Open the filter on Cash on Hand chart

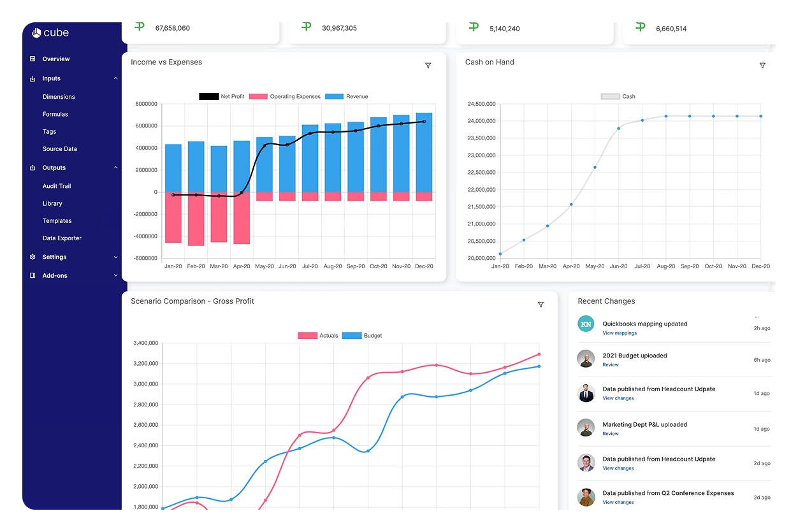[x=762, y=65]
